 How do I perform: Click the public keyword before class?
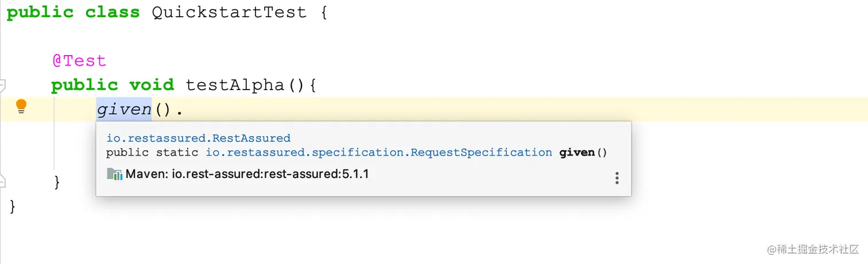[40, 13]
